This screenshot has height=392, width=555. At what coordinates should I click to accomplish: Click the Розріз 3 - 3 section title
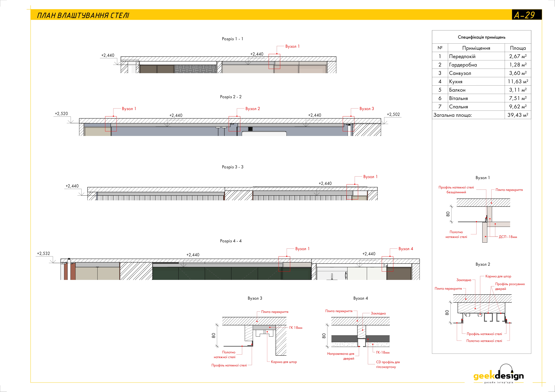coord(232,167)
